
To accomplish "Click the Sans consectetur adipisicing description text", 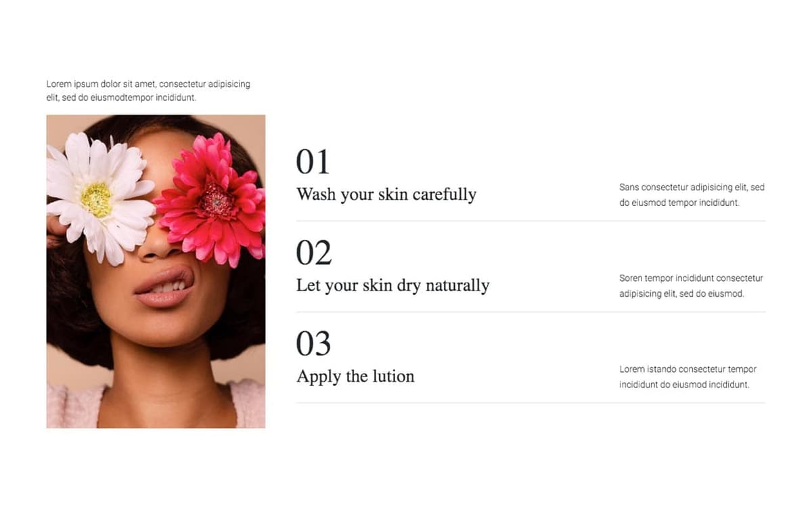I will [692, 194].
